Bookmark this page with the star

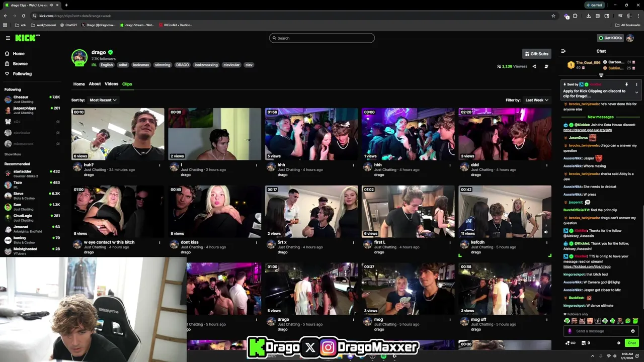coord(553,16)
